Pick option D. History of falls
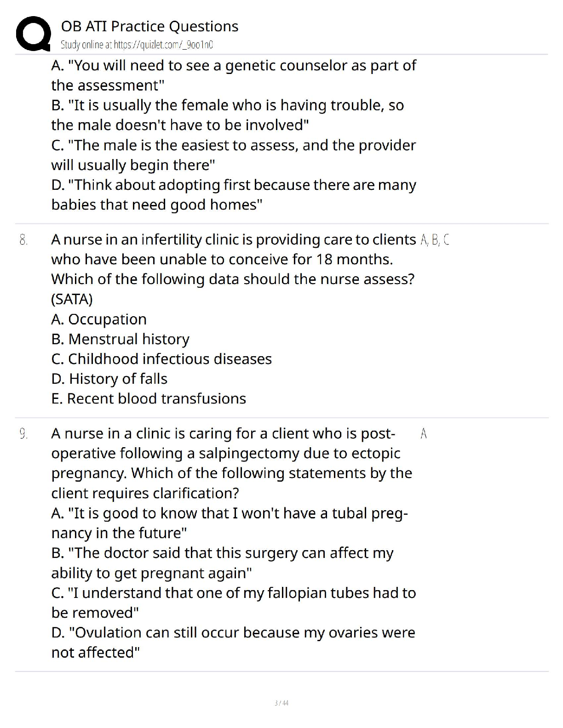This screenshot has width=563, height=728. (x=109, y=378)
